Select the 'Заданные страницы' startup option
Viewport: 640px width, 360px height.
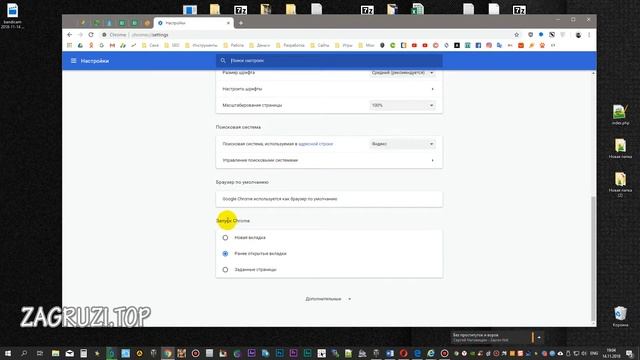[x=225, y=269]
